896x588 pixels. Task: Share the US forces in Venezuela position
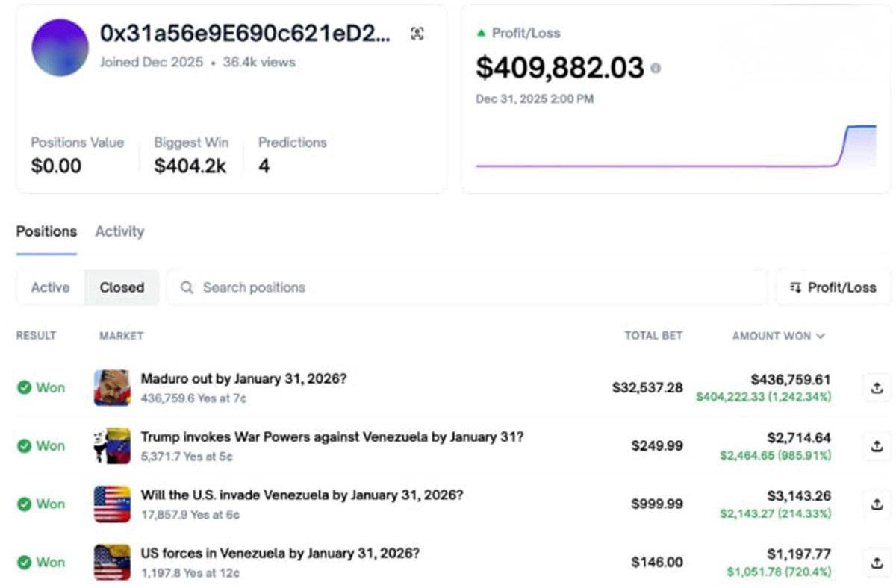point(877,563)
